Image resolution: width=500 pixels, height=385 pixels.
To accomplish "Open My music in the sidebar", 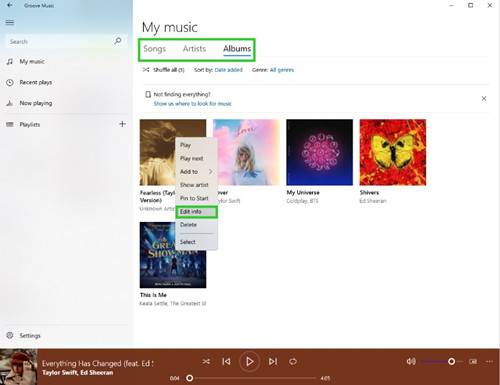I will tap(32, 62).
